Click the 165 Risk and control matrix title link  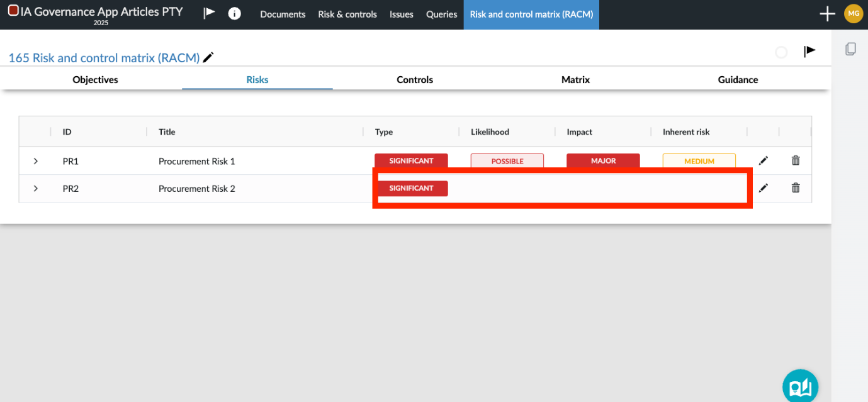click(x=104, y=58)
